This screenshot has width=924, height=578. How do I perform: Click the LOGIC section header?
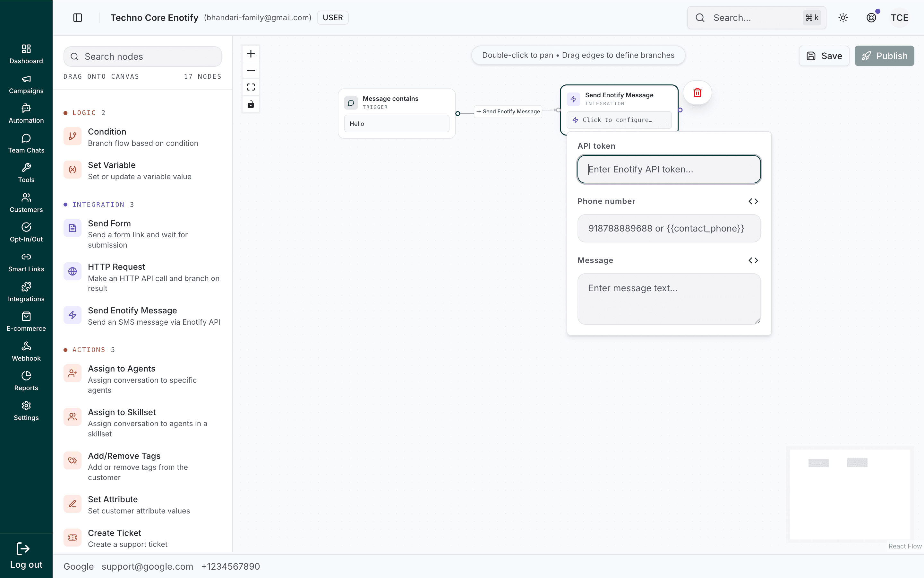84,113
